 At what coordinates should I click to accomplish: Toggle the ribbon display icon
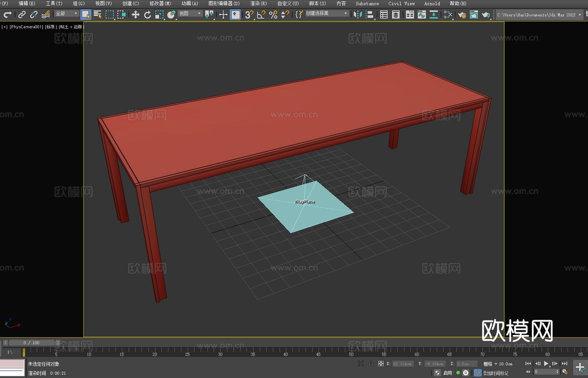pos(410,14)
